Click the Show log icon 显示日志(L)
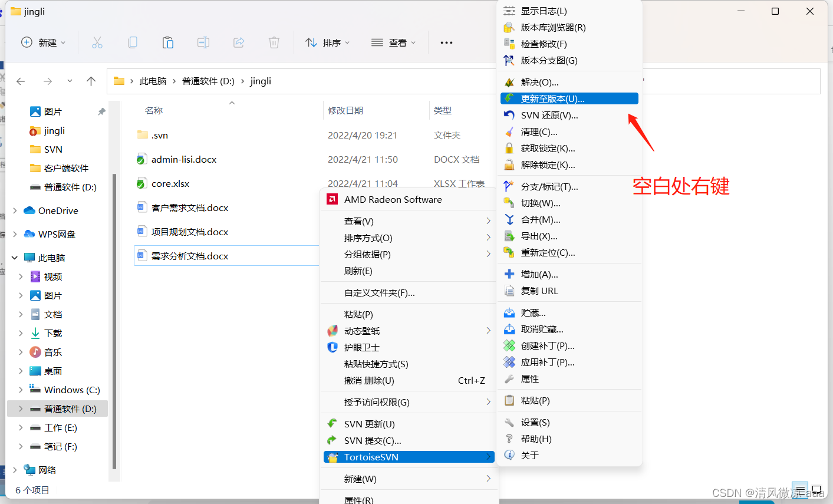The width and height of the screenshot is (833, 504). click(x=509, y=11)
